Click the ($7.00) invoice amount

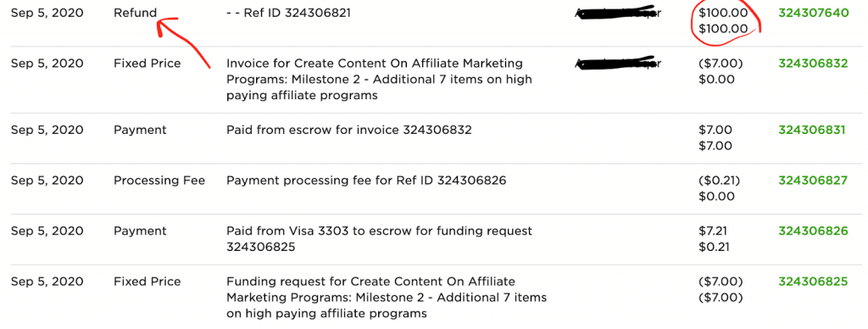[721, 63]
